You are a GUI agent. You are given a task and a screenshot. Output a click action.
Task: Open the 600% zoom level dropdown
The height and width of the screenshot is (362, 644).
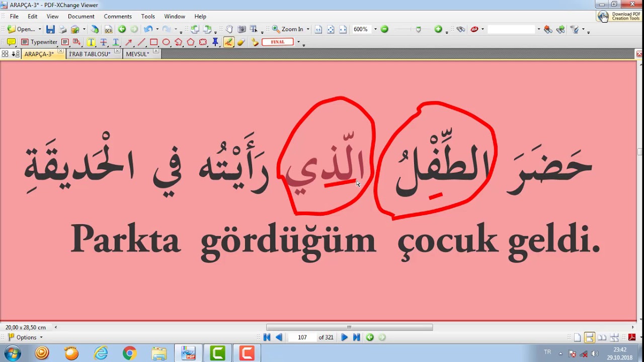pyautogui.click(x=375, y=29)
